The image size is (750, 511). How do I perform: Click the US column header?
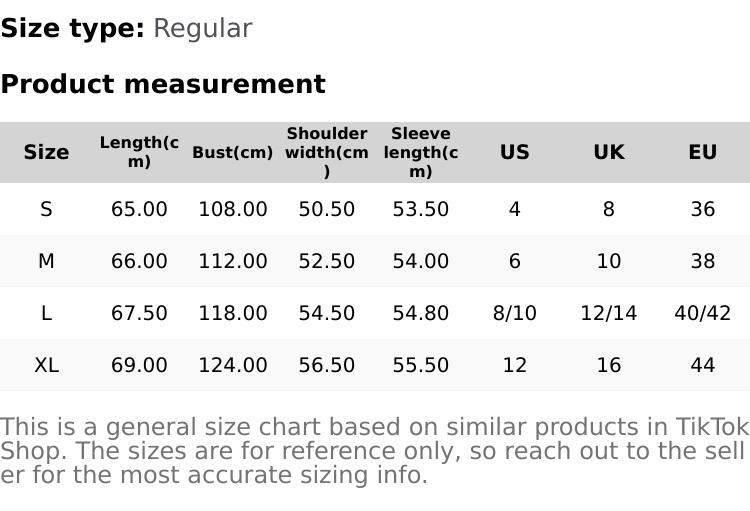point(515,152)
